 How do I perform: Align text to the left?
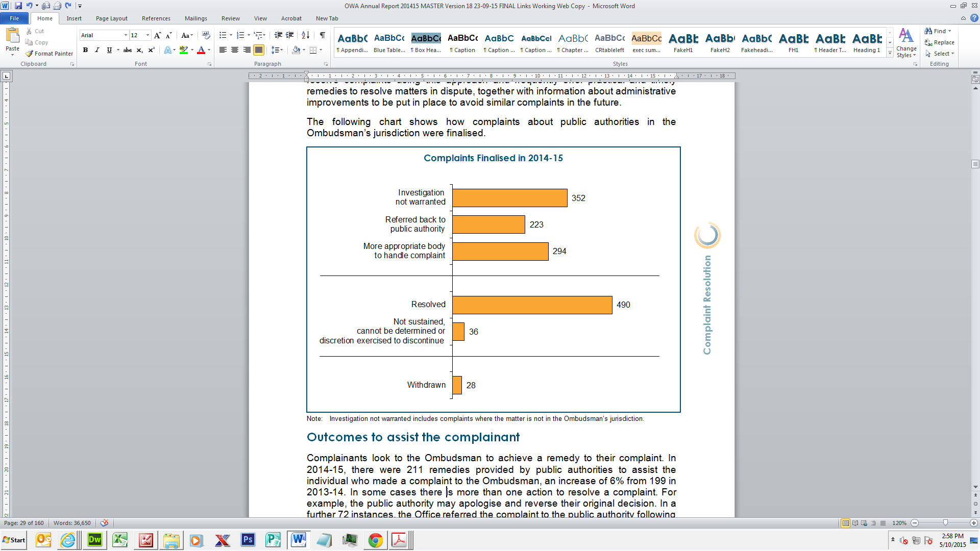click(223, 50)
